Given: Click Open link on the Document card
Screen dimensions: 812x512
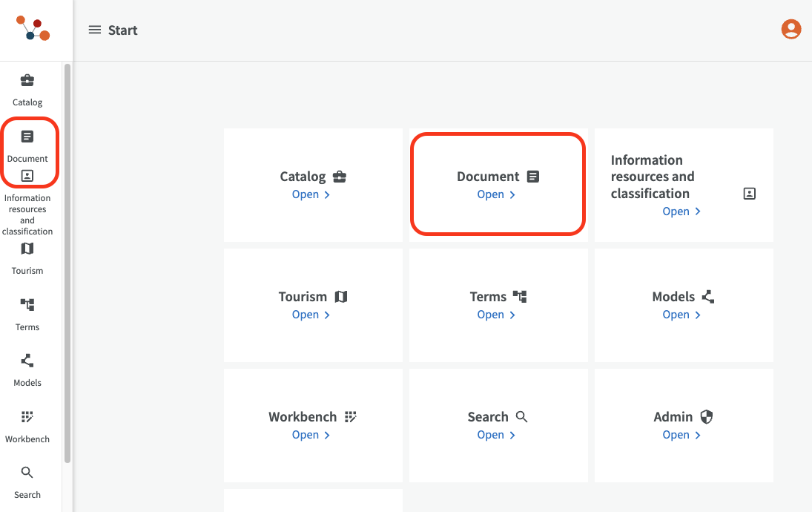Looking at the screenshot, I should coord(497,194).
